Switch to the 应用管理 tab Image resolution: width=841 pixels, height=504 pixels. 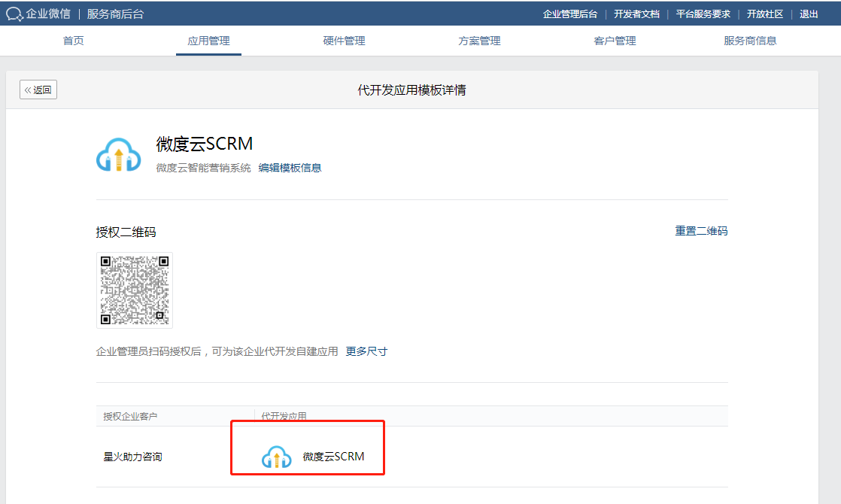(x=208, y=41)
